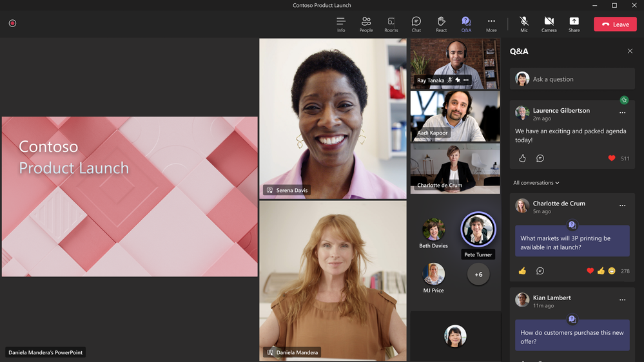Open the React raise-hand menu
This screenshot has width=644, height=362.
pos(441,24)
